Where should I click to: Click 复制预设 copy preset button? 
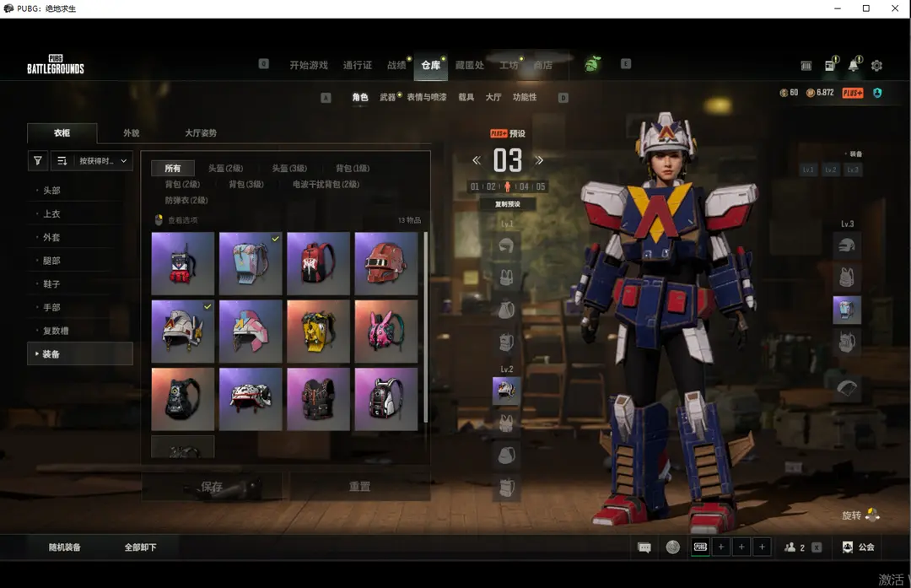[507, 204]
